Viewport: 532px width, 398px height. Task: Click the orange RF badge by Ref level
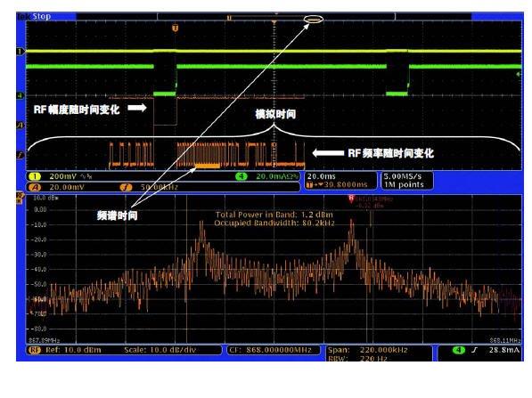[35, 350]
